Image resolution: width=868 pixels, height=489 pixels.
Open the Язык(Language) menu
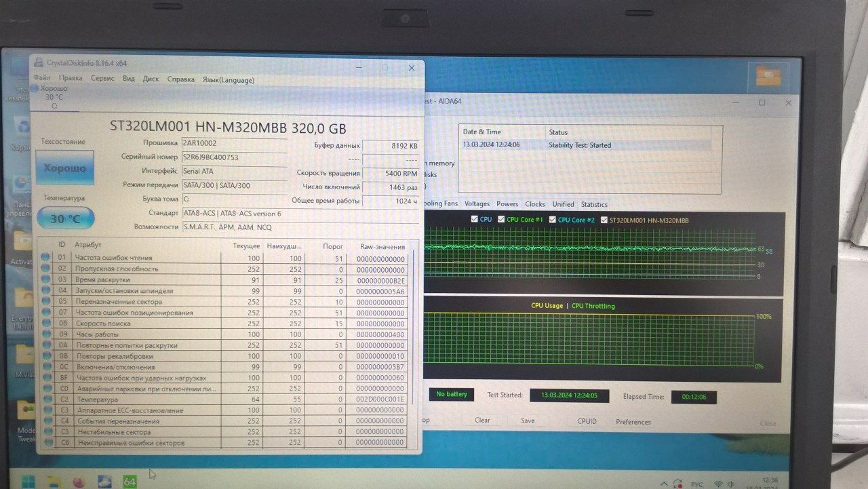pos(229,79)
